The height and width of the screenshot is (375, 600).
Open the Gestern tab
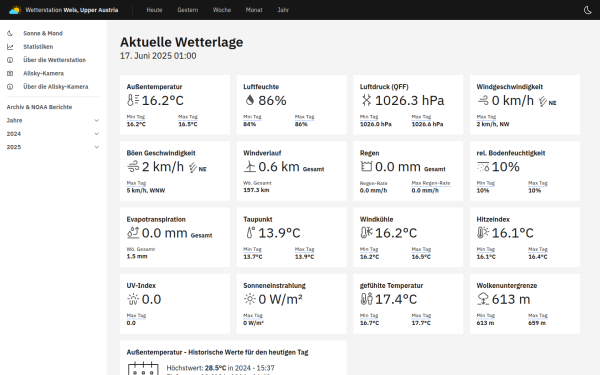(188, 10)
